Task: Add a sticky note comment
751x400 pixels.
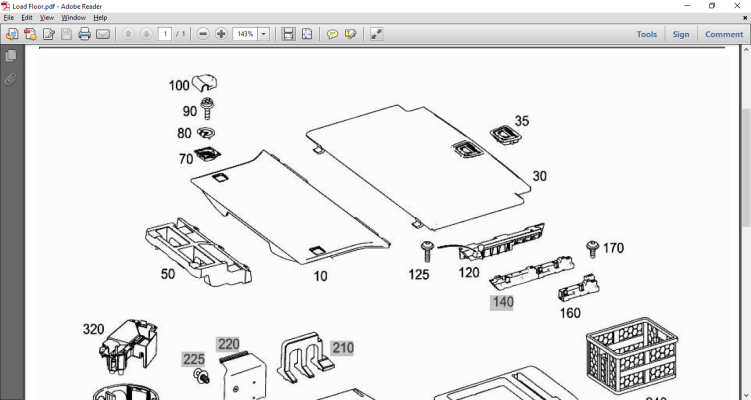Action: click(332, 34)
